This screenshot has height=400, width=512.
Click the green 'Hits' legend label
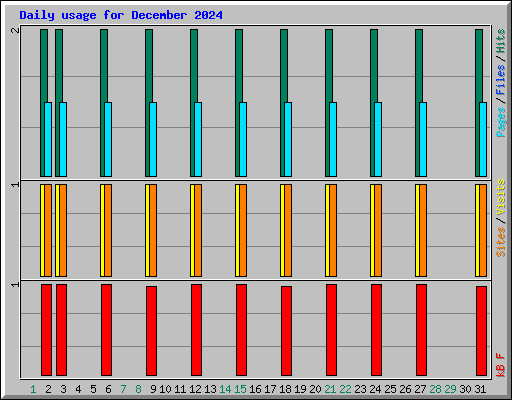501,41
